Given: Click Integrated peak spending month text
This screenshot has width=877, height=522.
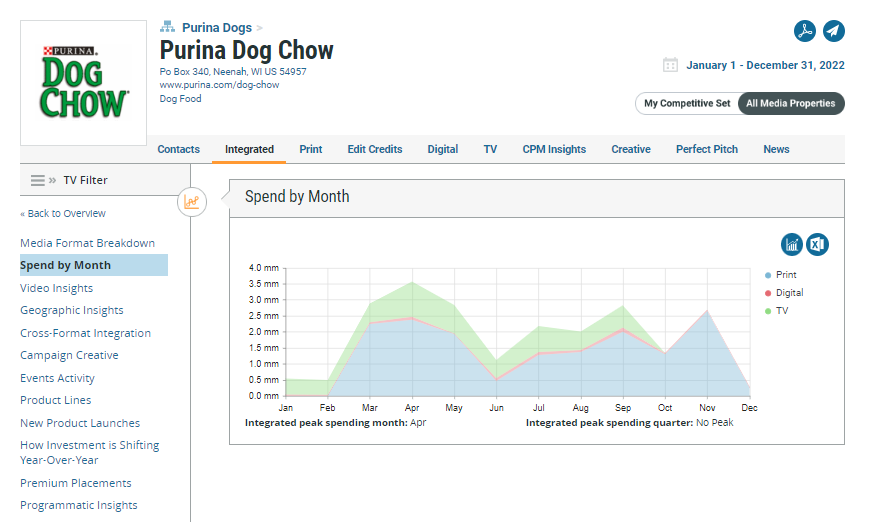Looking at the screenshot, I should (x=336, y=423).
